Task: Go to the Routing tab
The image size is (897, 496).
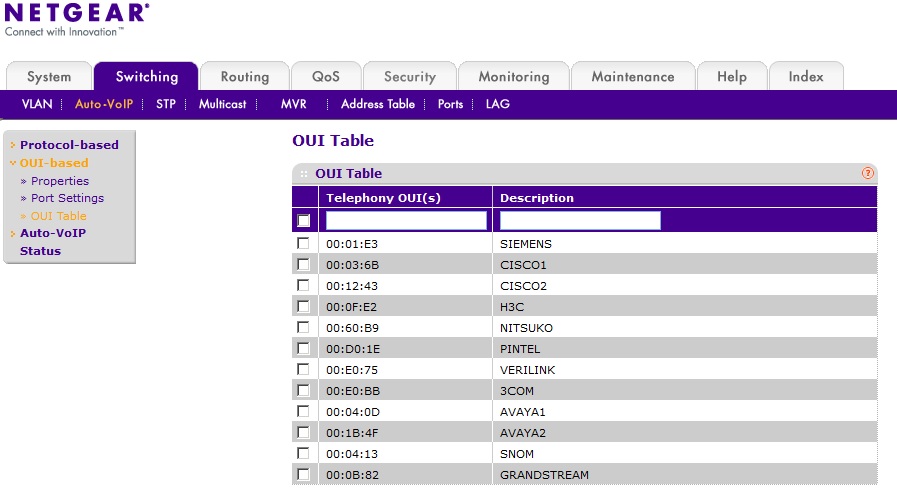Action: 245,77
